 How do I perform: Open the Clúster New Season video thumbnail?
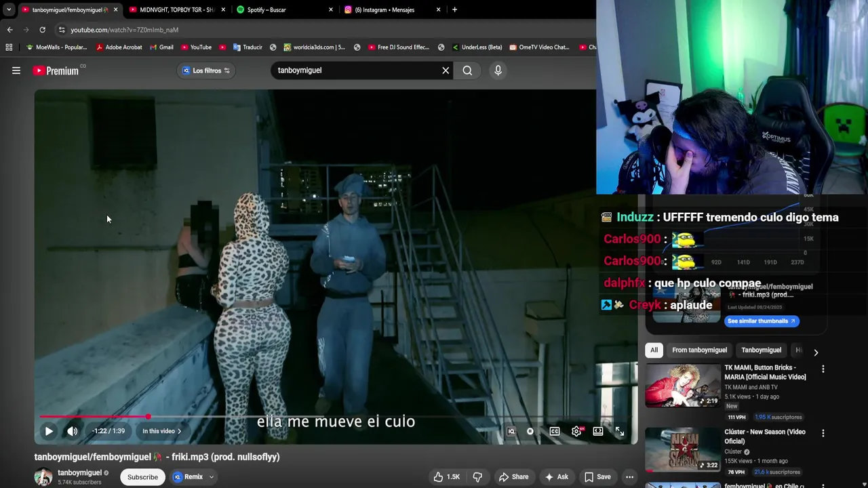[683, 449]
